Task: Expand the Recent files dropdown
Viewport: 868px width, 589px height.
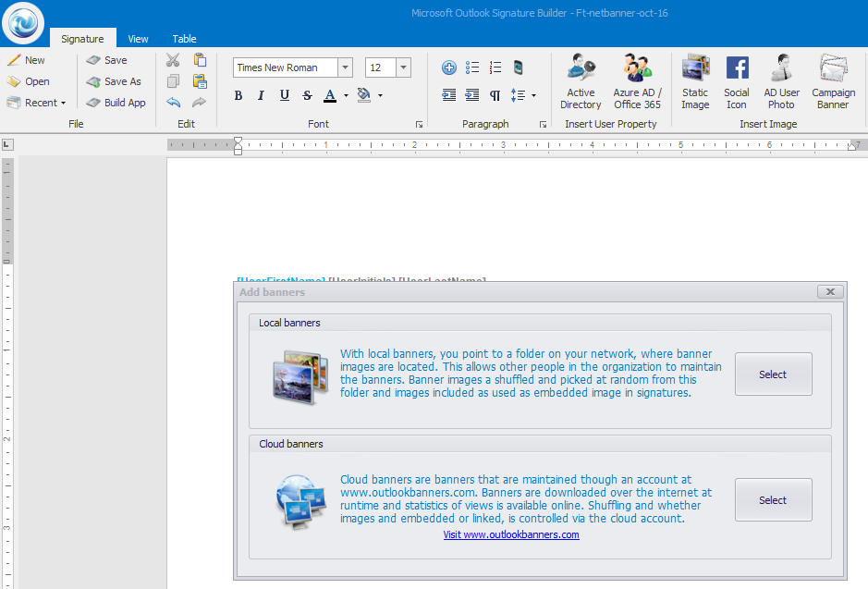Action: (x=37, y=103)
